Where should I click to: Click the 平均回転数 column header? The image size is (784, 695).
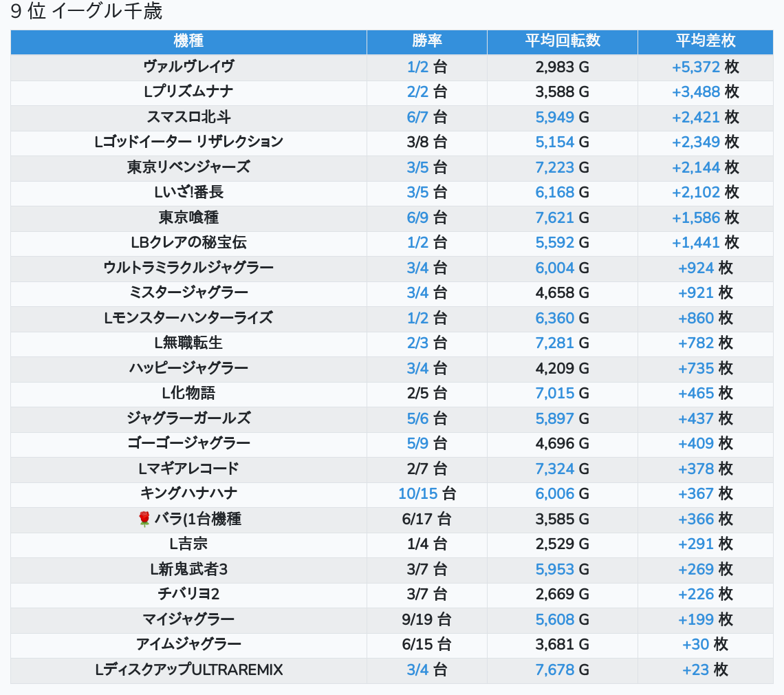click(x=562, y=41)
